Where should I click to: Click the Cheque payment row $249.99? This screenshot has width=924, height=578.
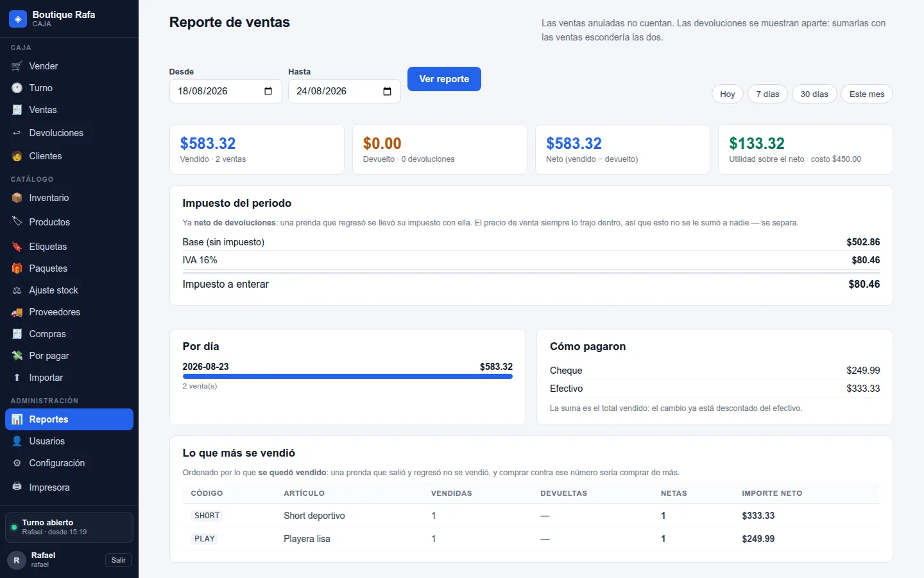pyautogui.click(x=715, y=371)
